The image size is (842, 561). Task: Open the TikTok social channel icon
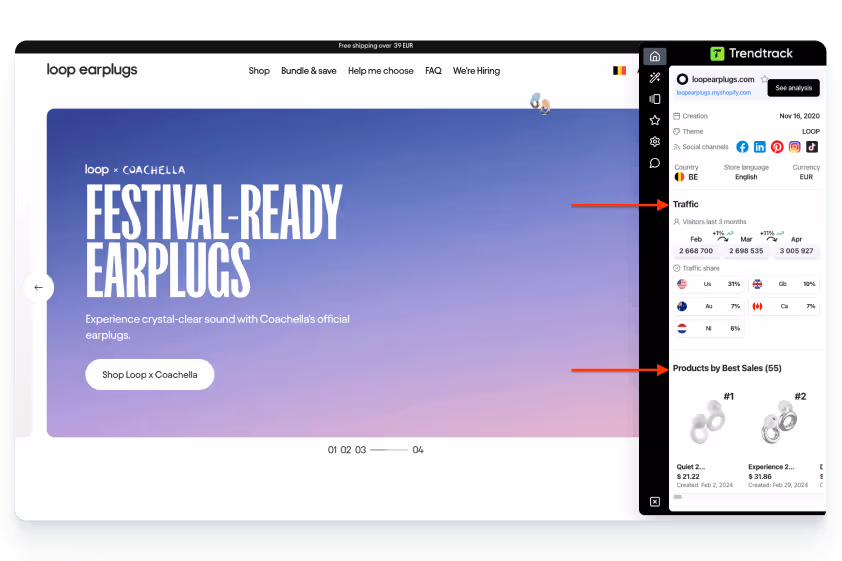[812, 147]
